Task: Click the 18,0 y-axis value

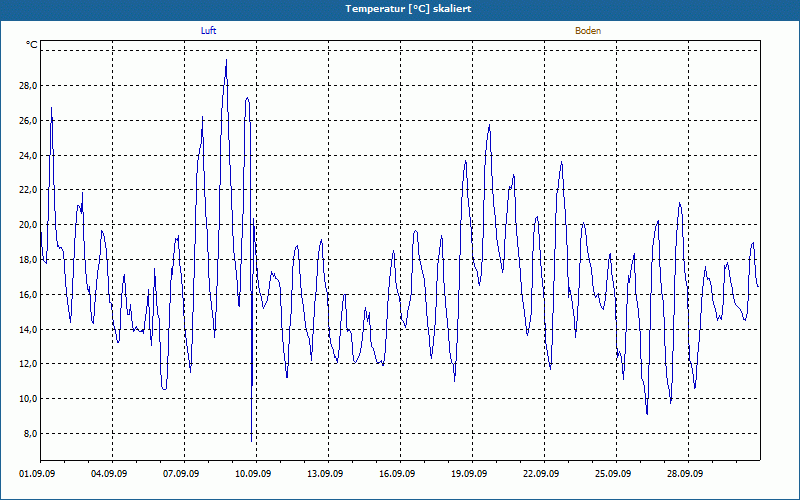Action: pos(28,260)
